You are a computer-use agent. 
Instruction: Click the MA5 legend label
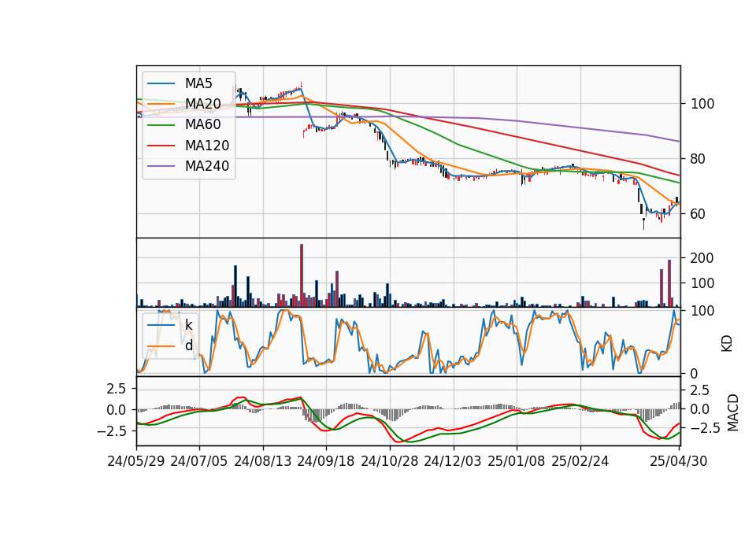[x=198, y=83]
